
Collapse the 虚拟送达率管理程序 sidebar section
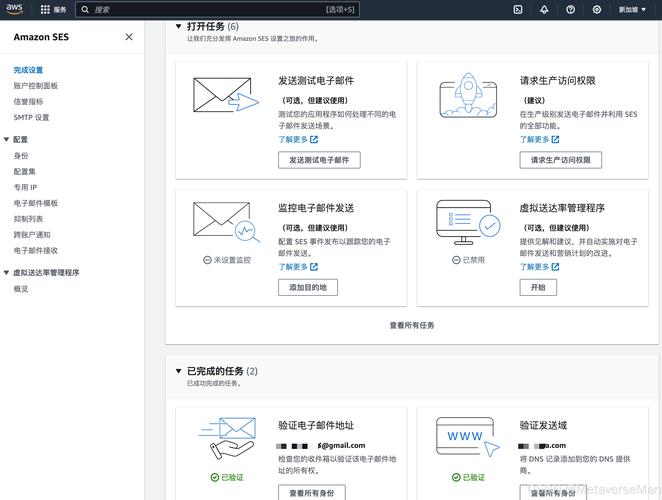pyautogui.click(x=6, y=273)
